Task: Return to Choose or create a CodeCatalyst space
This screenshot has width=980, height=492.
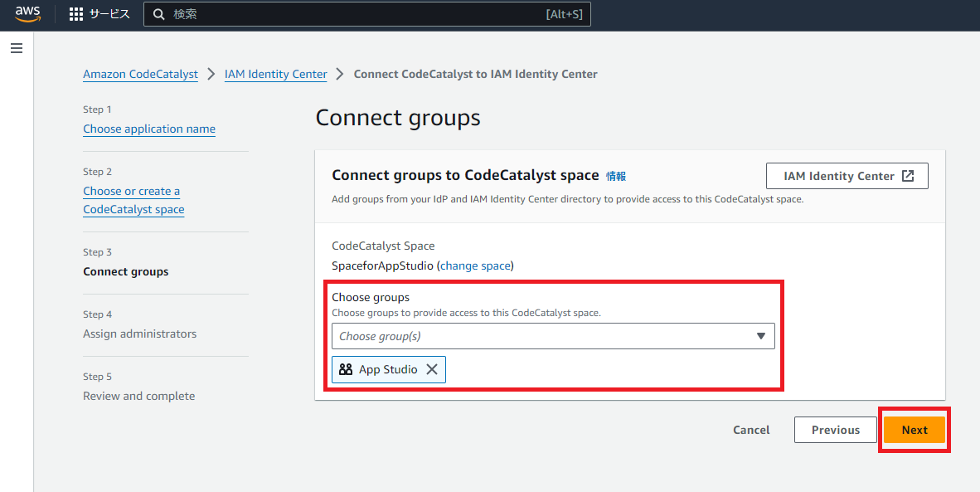Action: coord(133,200)
